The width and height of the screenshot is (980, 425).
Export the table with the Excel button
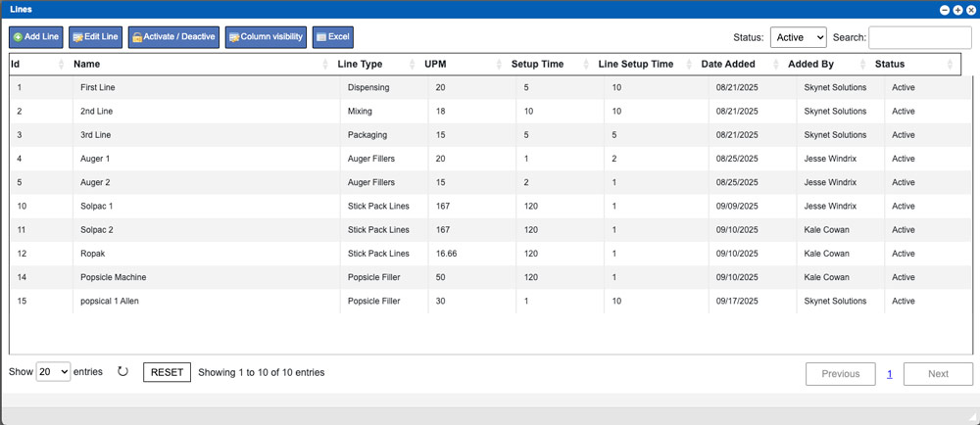click(x=333, y=37)
